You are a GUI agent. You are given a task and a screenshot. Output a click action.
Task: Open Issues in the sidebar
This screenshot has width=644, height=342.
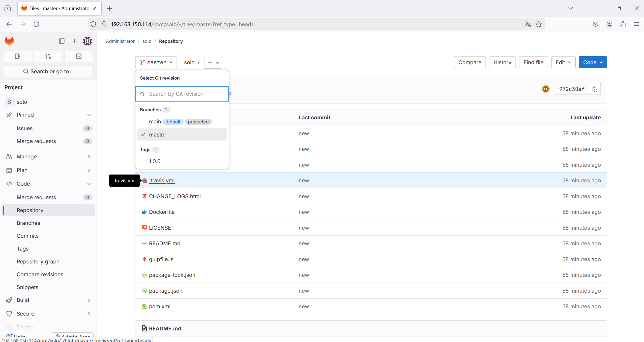[x=48, y=128]
